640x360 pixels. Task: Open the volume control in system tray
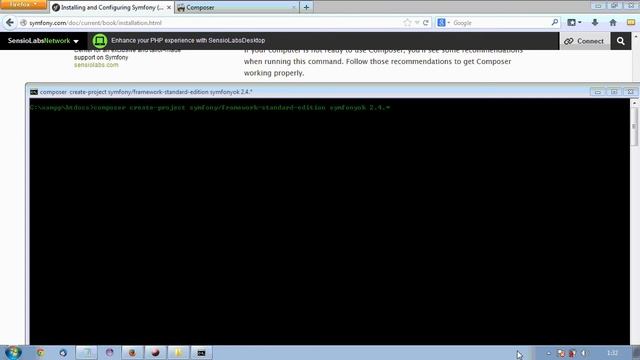click(x=584, y=353)
